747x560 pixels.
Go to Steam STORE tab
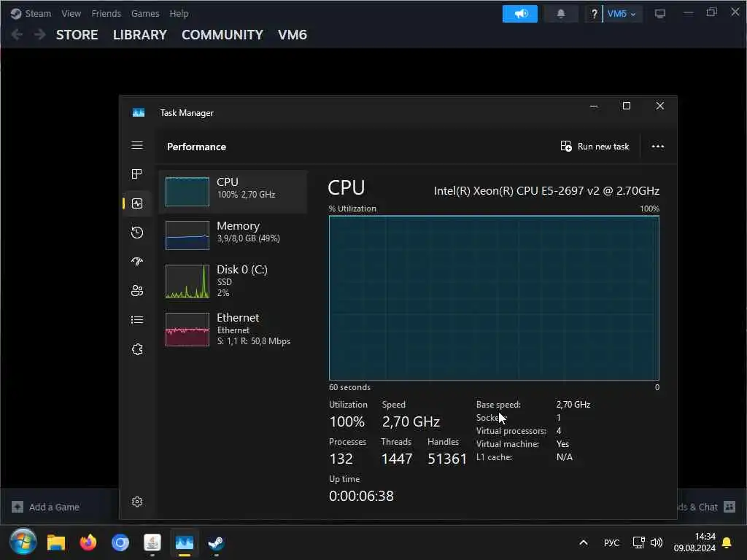tap(77, 35)
